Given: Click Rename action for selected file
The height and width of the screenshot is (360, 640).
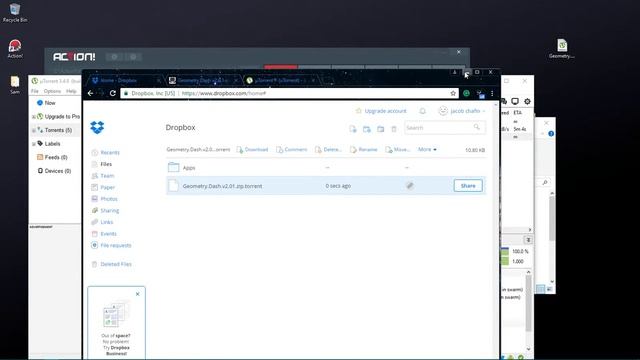Looking at the screenshot, I should click(x=364, y=150).
